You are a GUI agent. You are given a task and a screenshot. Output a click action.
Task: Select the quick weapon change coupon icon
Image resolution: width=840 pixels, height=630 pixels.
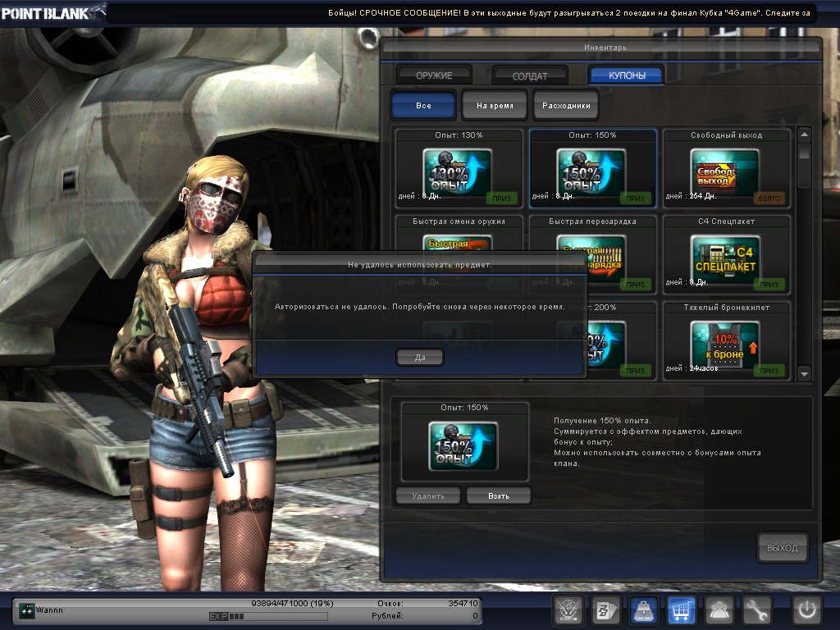tap(458, 242)
